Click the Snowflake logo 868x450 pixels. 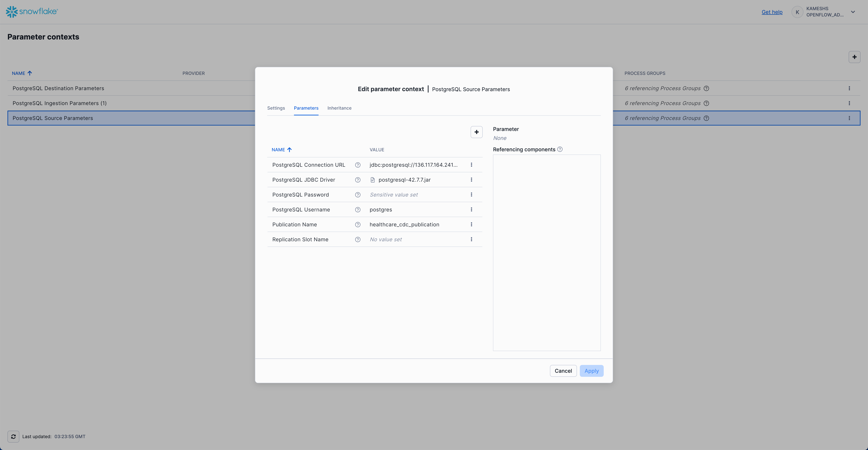pos(32,12)
